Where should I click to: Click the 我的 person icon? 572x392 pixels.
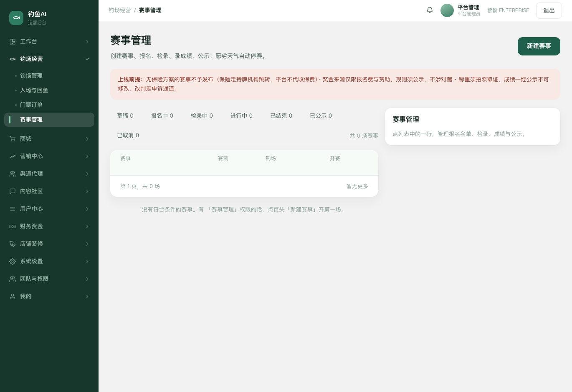pyautogui.click(x=13, y=297)
